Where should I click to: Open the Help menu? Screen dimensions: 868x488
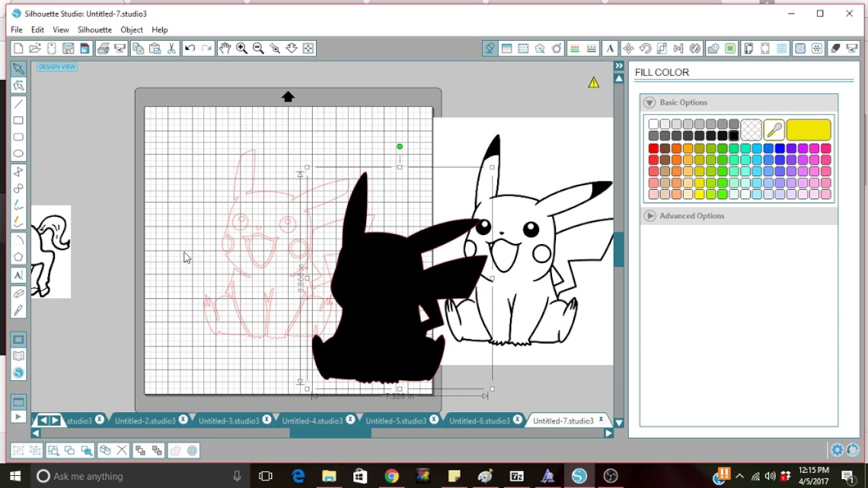(x=159, y=30)
